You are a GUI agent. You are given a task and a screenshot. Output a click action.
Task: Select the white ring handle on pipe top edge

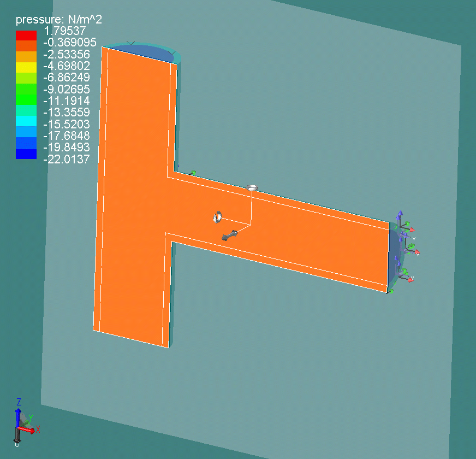252,188
